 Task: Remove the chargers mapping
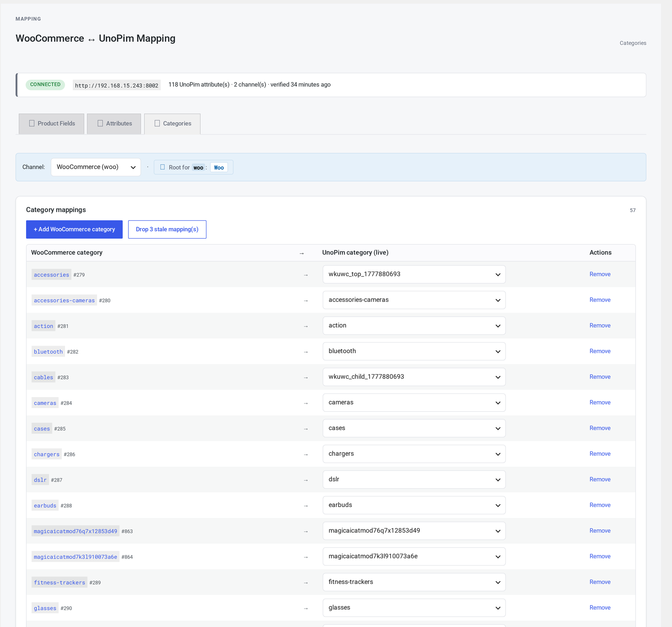coord(600,454)
